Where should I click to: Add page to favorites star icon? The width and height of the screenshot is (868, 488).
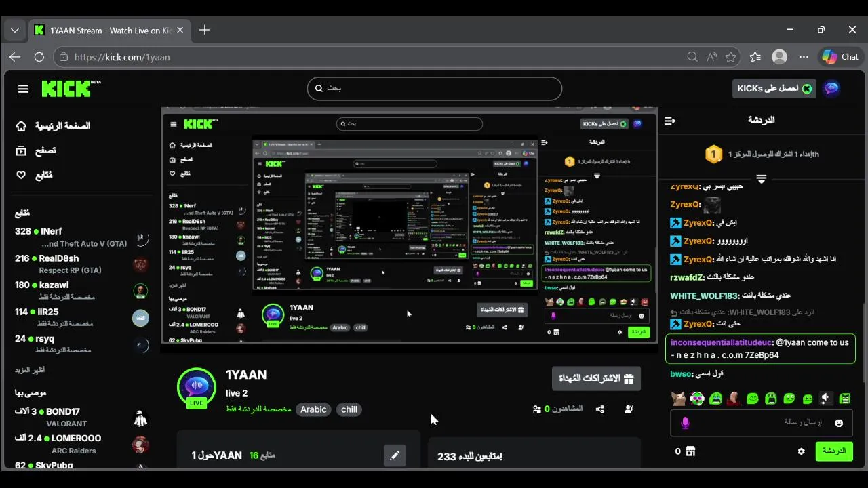(x=731, y=57)
